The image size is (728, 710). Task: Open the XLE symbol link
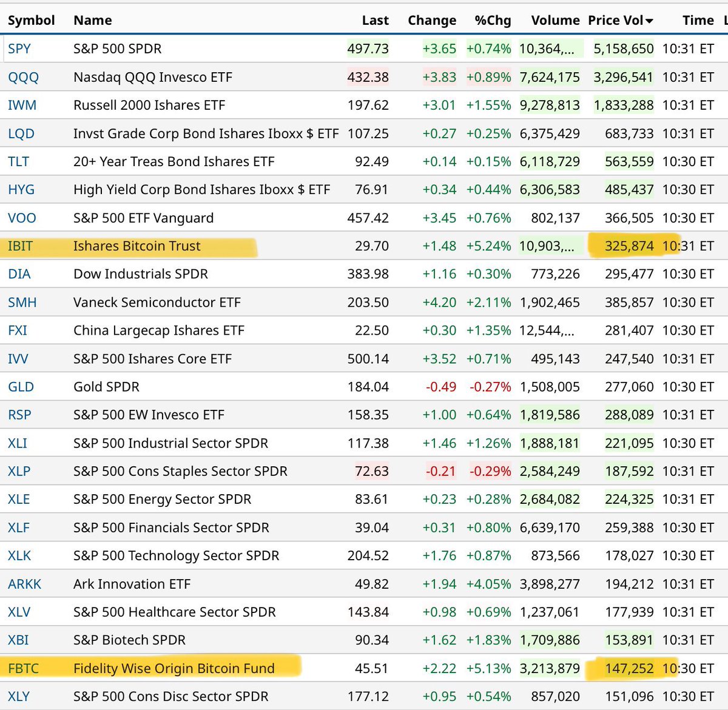point(19,499)
